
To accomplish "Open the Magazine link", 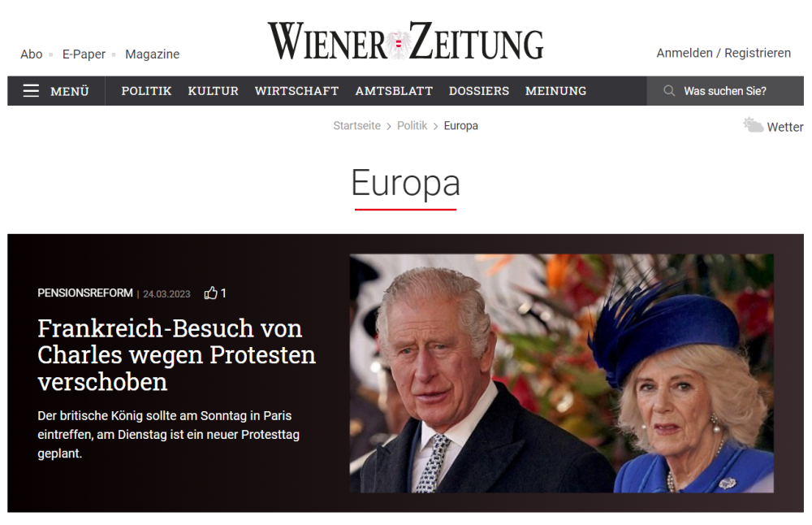I will pos(153,54).
